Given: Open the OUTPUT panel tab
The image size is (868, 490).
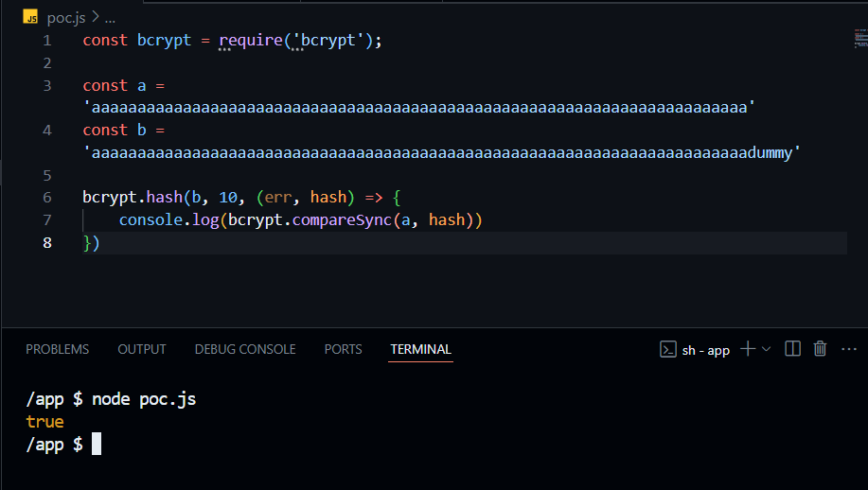Looking at the screenshot, I should click(x=142, y=349).
